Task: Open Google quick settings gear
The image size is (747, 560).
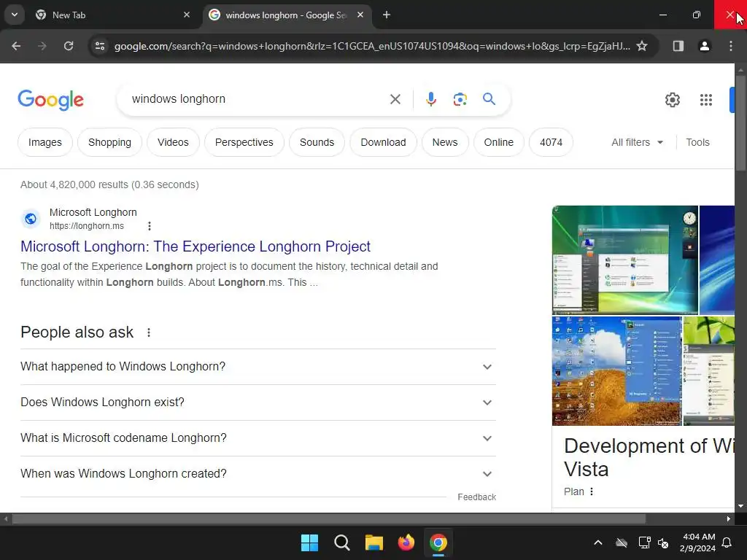Action: (x=672, y=99)
